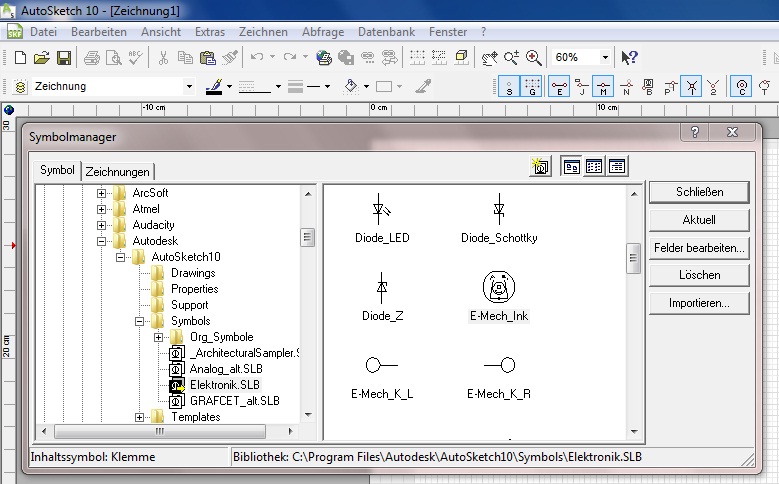Click the zoom plus-minus magnifier icon

pos(511,58)
